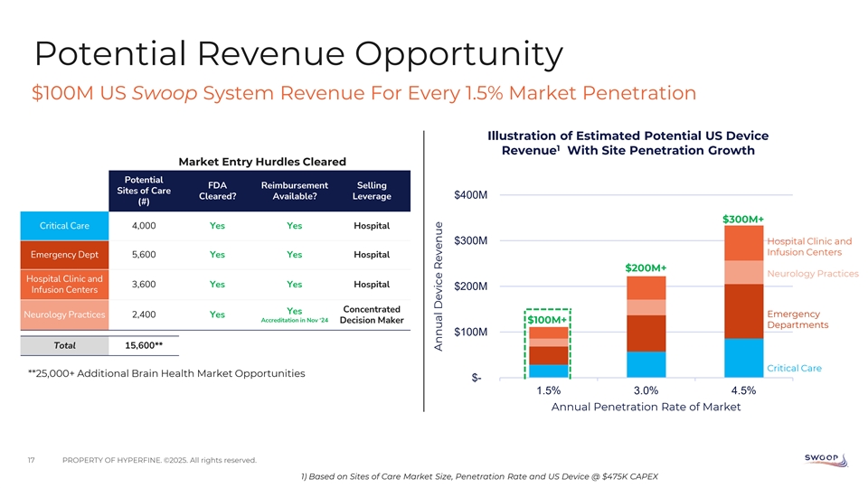Select the $200M+ label above the 3.0% bar
The image size is (868, 488).
click(x=646, y=267)
